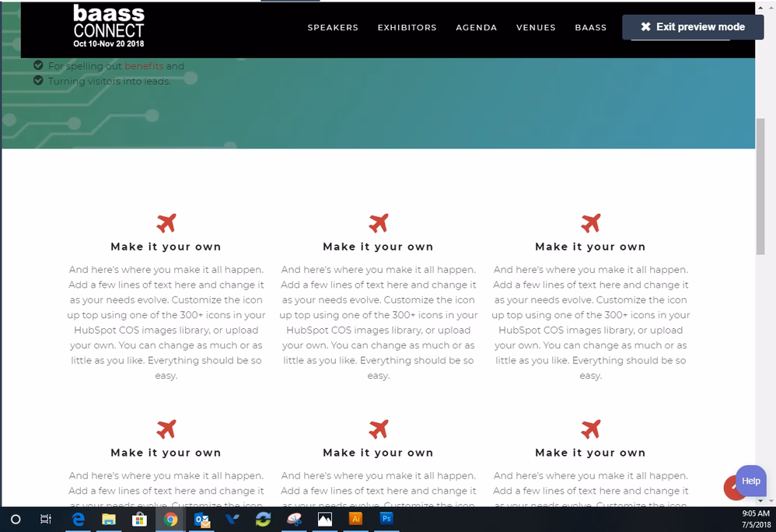Viewport: 776px width, 532px height.
Task: Select AGENDA in the navigation bar
Action: point(477,27)
